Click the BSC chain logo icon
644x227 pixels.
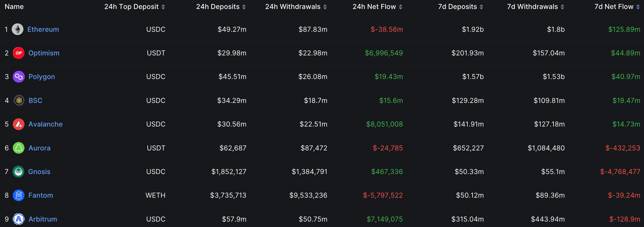point(19,100)
